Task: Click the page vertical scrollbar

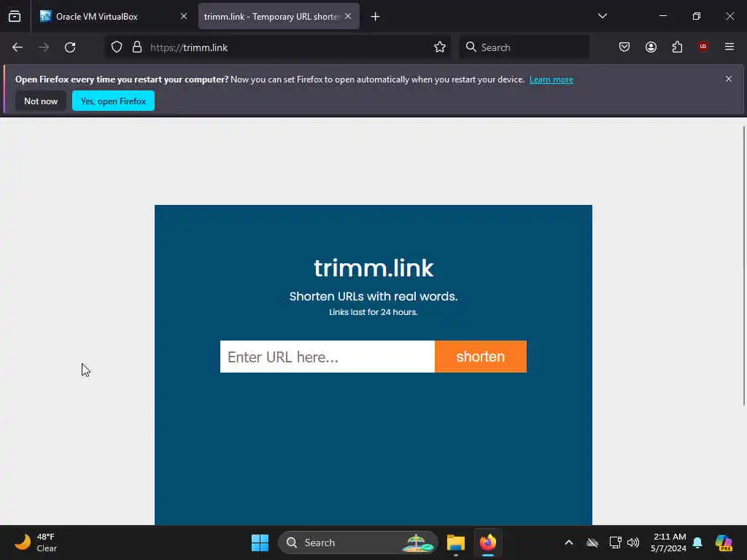Action: click(743, 265)
